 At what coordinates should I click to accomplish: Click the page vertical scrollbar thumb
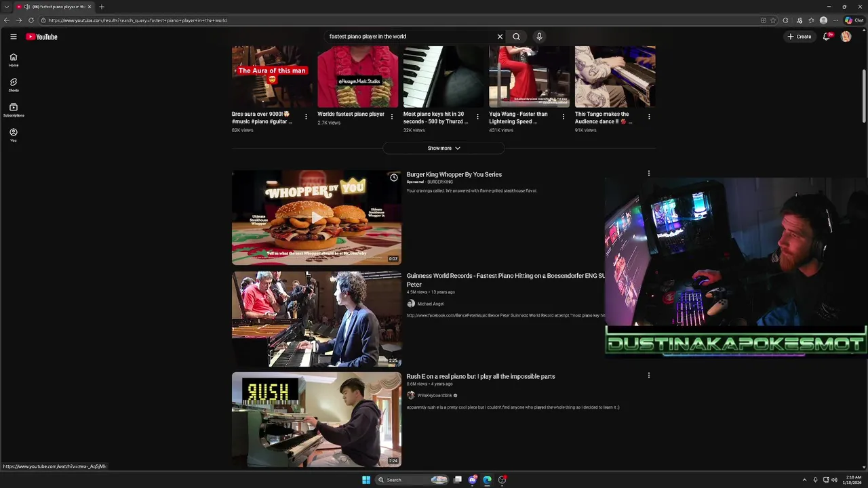click(x=864, y=96)
